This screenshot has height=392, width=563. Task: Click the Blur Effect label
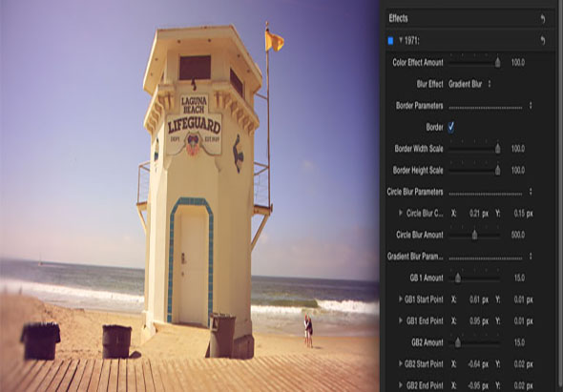tap(429, 84)
